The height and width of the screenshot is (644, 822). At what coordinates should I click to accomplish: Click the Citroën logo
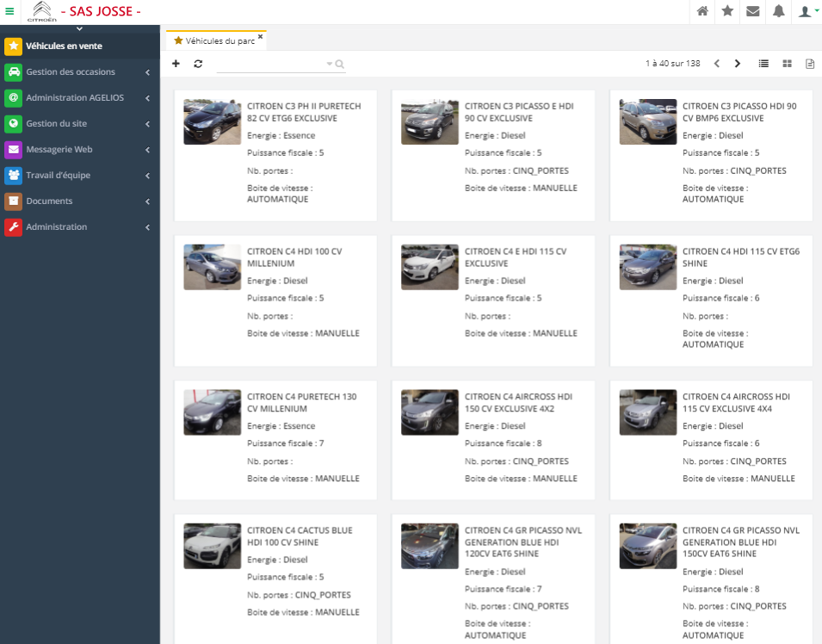click(x=42, y=11)
